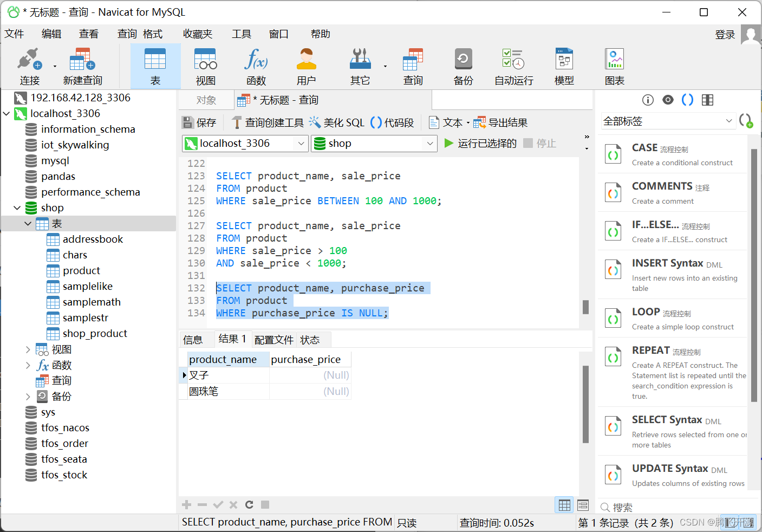The width and height of the screenshot is (762, 532).
Task: Open the Tools (工具) menu
Action: 242,34
